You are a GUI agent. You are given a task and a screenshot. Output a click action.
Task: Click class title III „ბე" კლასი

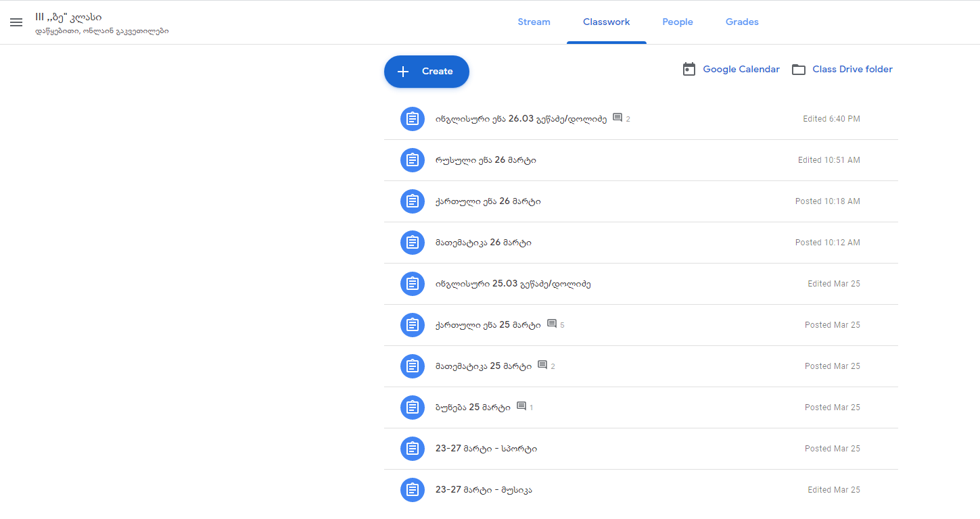click(x=68, y=17)
